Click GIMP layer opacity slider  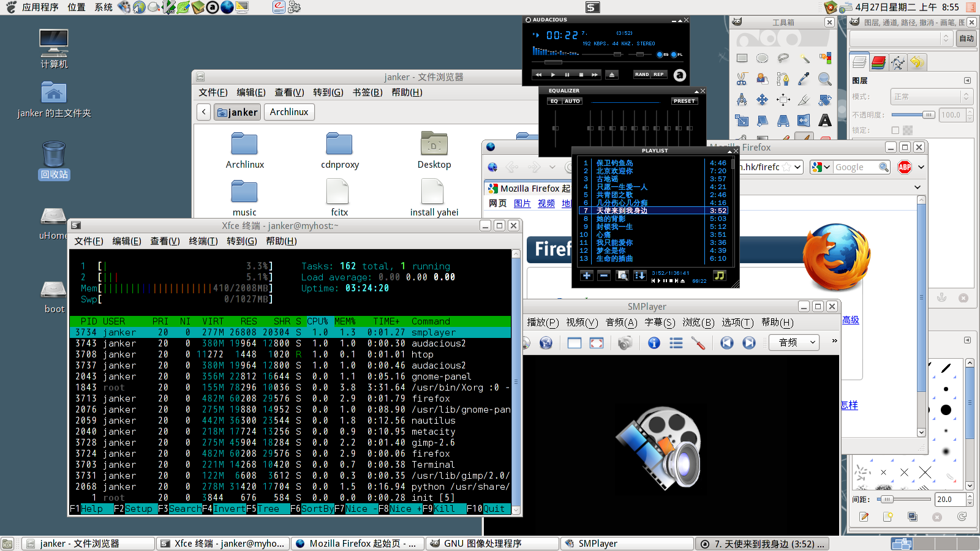tap(913, 115)
